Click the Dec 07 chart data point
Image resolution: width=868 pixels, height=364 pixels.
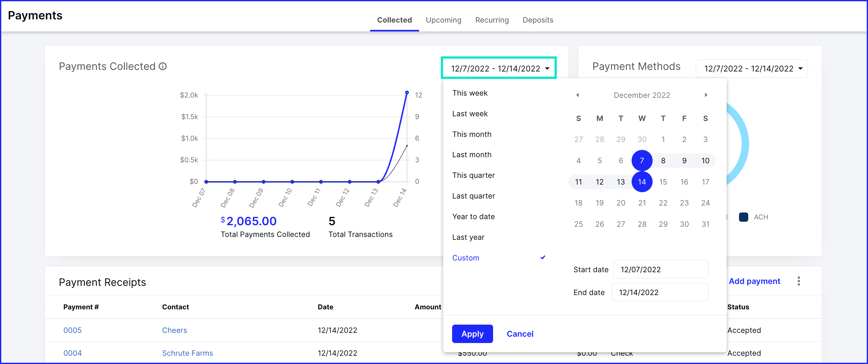click(x=206, y=182)
